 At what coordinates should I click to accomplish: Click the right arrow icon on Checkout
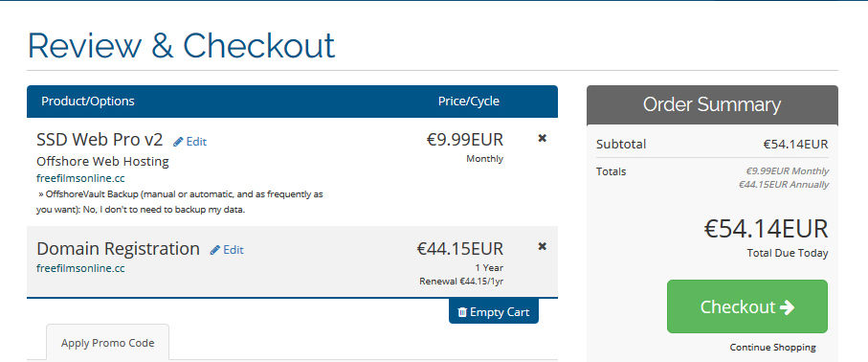pyautogui.click(x=787, y=307)
